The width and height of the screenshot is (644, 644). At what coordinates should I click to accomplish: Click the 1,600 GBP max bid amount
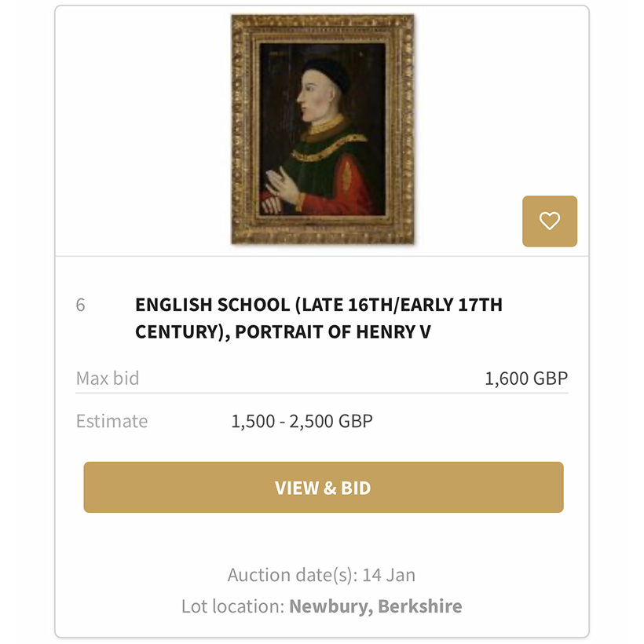525,379
